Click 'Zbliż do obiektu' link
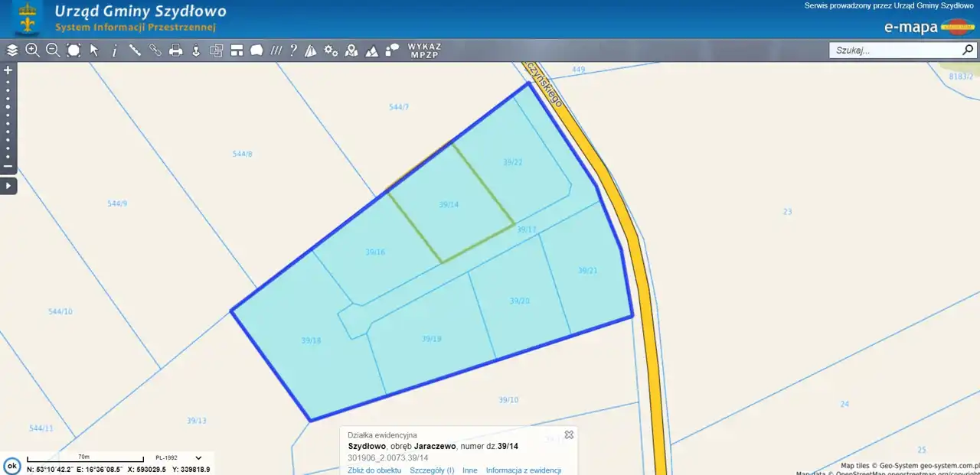This screenshot has width=980, height=475. tap(374, 470)
